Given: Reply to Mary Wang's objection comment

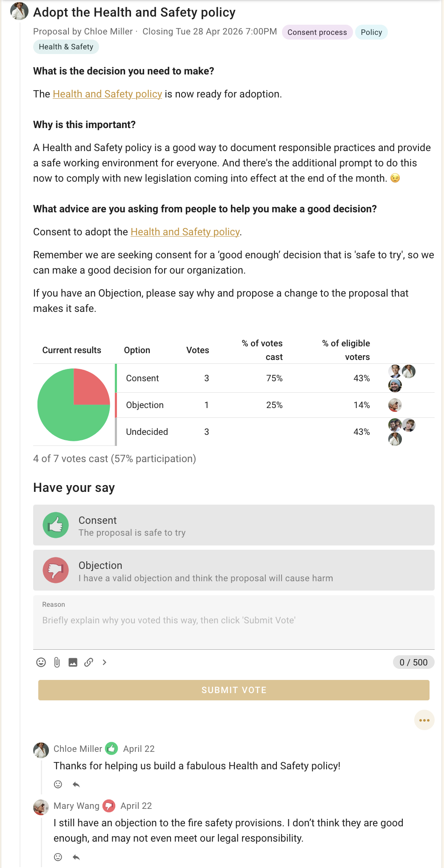Looking at the screenshot, I should click(x=76, y=857).
